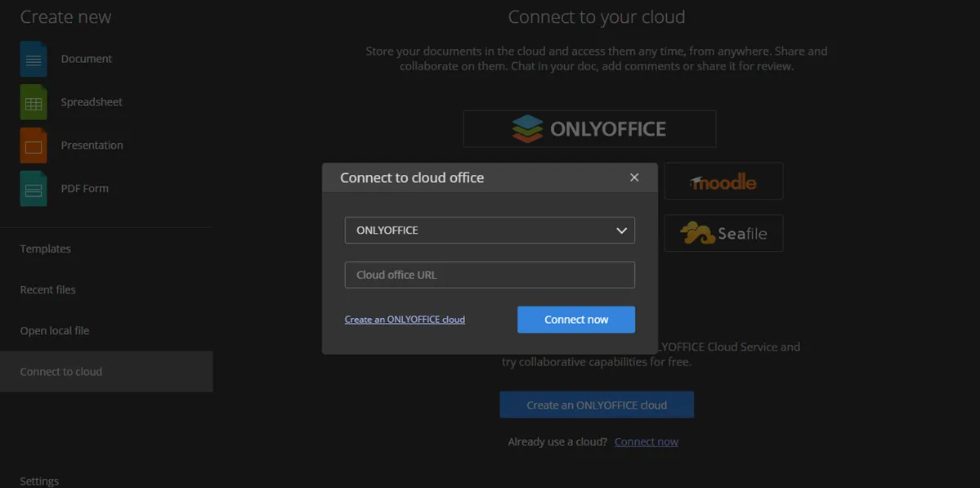The height and width of the screenshot is (488, 980).
Task: Select Connect to cloud sidebar item
Action: click(106, 371)
